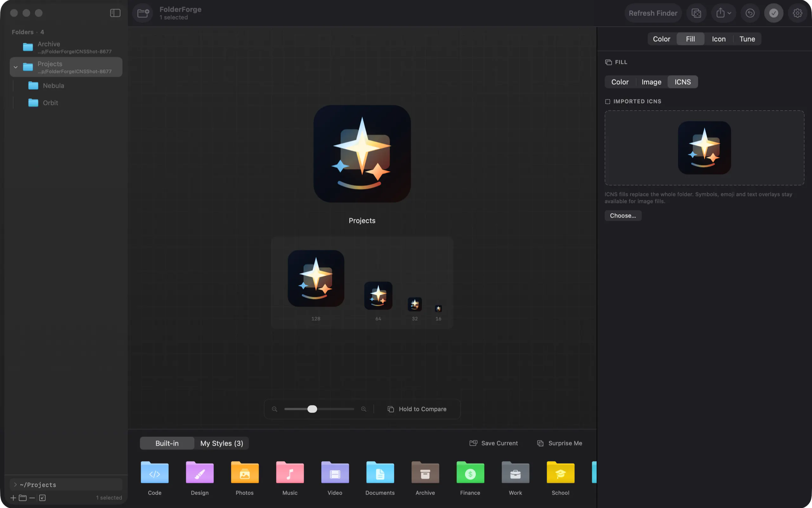Choose the Documents folder style
This screenshot has width=812, height=508.
[x=380, y=478]
